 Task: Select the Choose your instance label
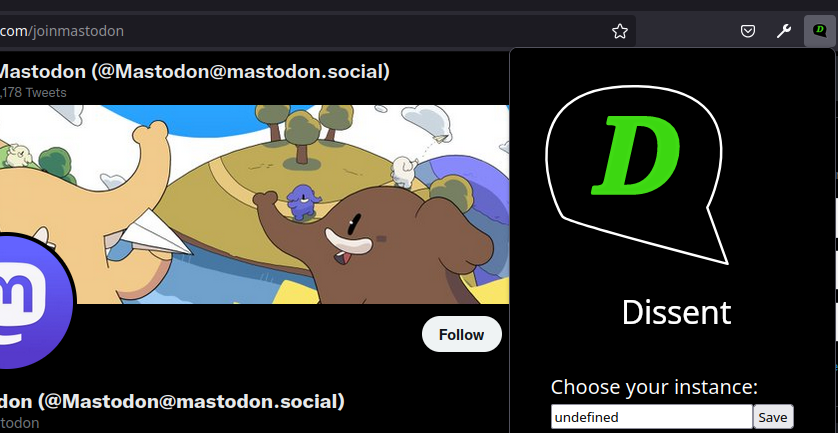(x=654, y=386)
